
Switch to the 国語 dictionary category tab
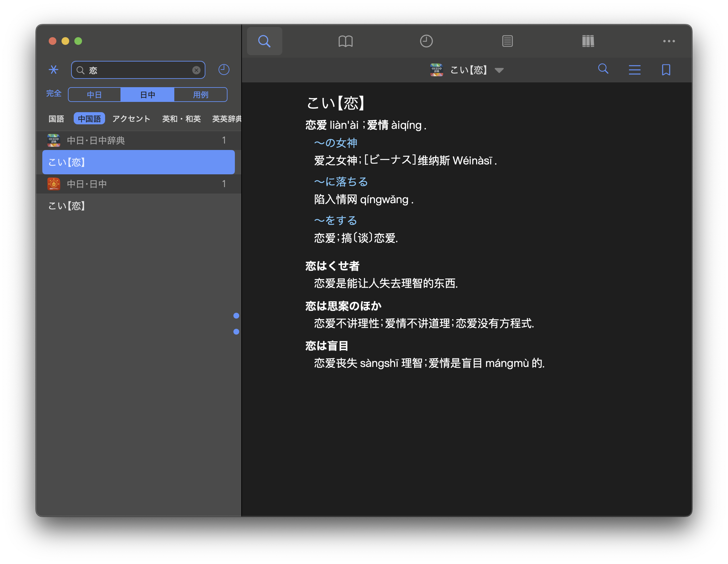[56, 119]
